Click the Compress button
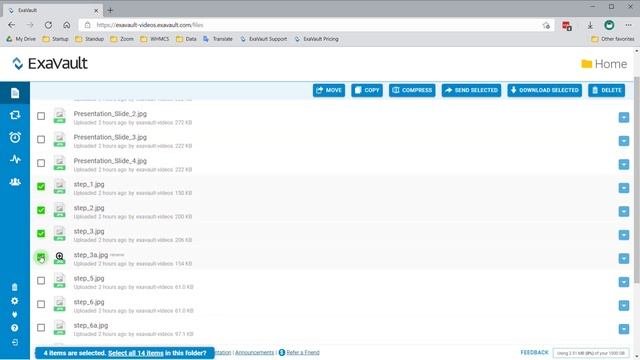Screen dimensions: 640x360 tap(412, 90)
